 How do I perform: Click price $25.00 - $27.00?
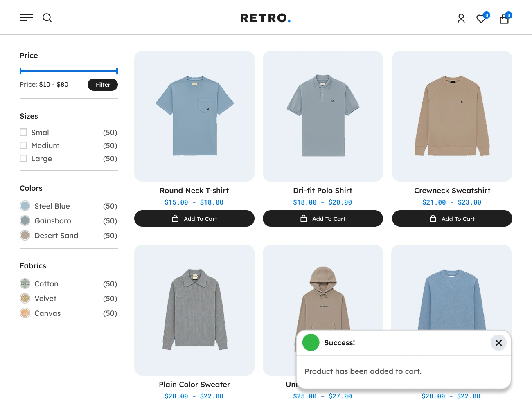[322, 396]
